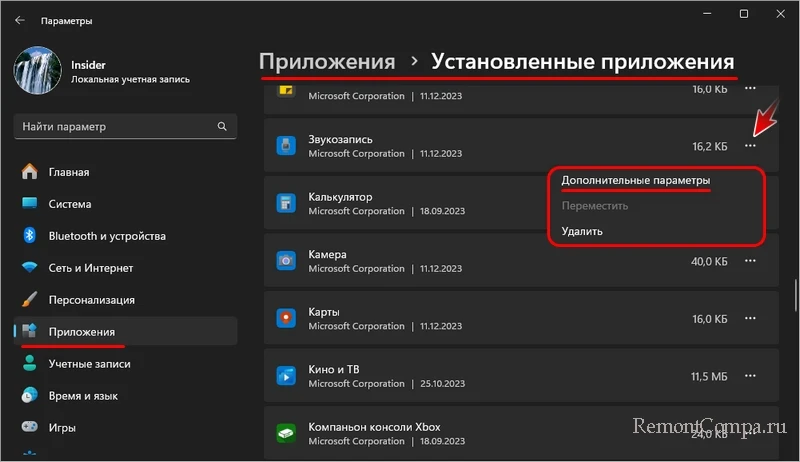This screenshot has height=462, width=800.
Task: Click the Карты app icon
Action: click(286, 318)
